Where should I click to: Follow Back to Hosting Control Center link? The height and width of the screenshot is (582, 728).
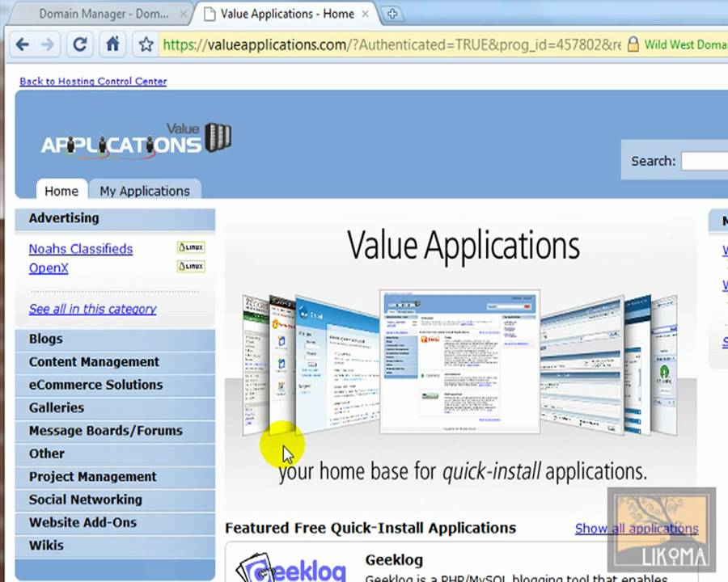[93, 81]
